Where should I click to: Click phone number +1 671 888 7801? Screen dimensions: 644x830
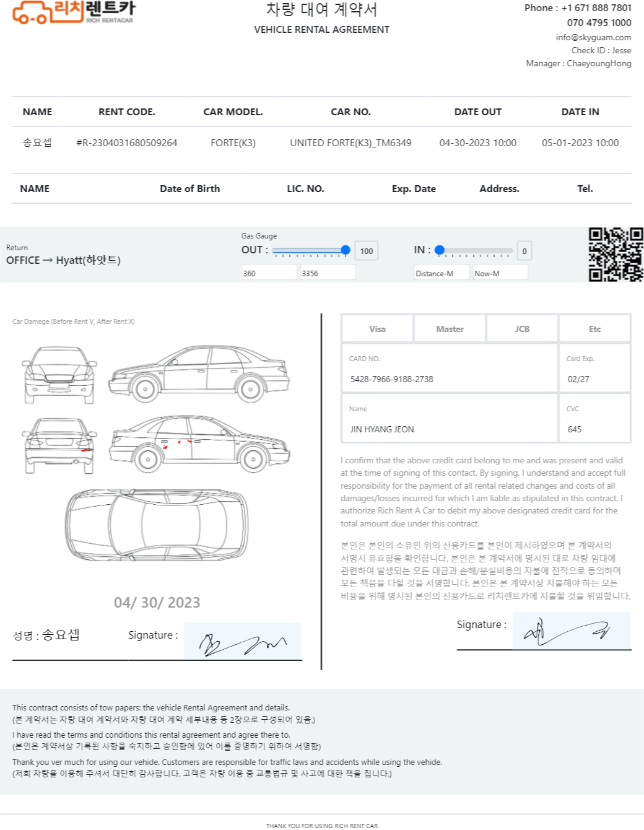coord(596,8)
